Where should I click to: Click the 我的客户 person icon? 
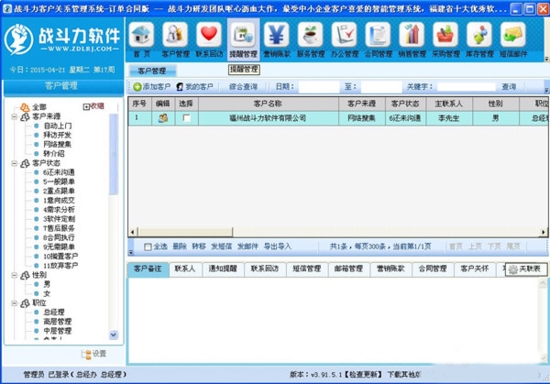pyautogui.click(x=180, y=87)
